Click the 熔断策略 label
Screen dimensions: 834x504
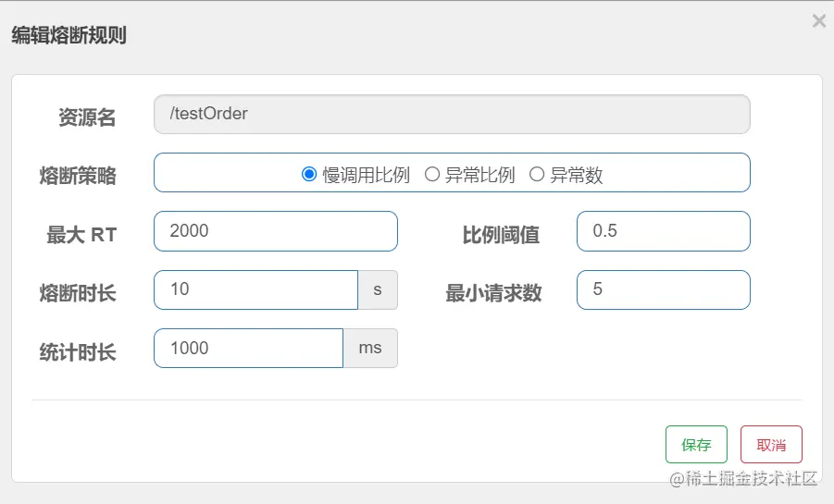pyautogui.click(x=78, y=176)
